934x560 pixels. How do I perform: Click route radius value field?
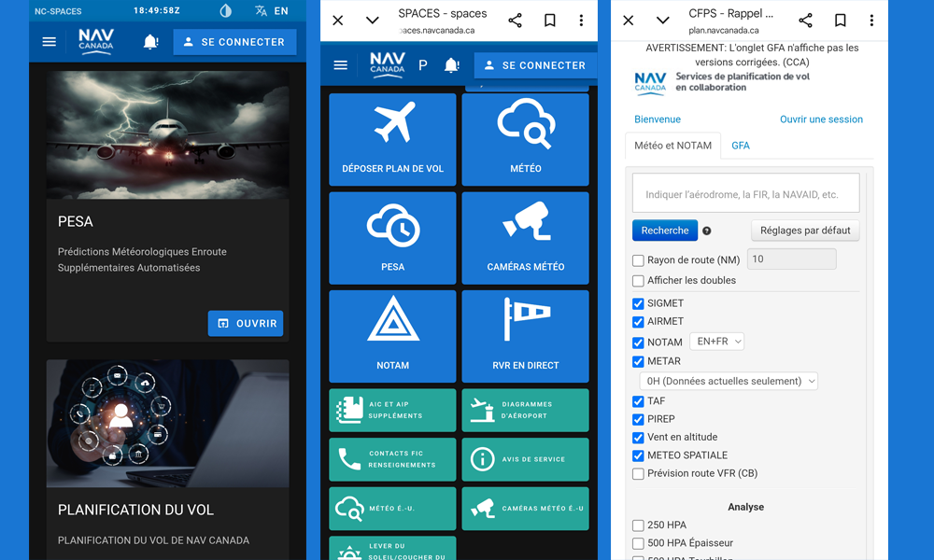[x=792, y=259]
